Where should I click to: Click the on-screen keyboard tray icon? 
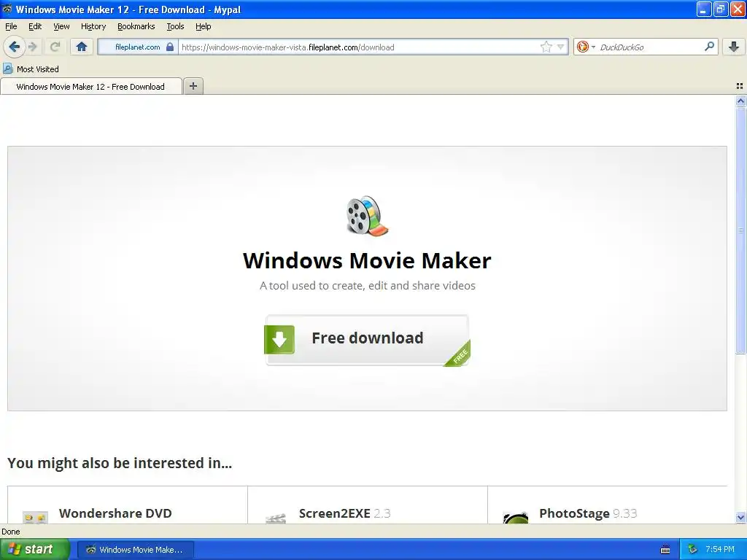[x=665, y=550]
